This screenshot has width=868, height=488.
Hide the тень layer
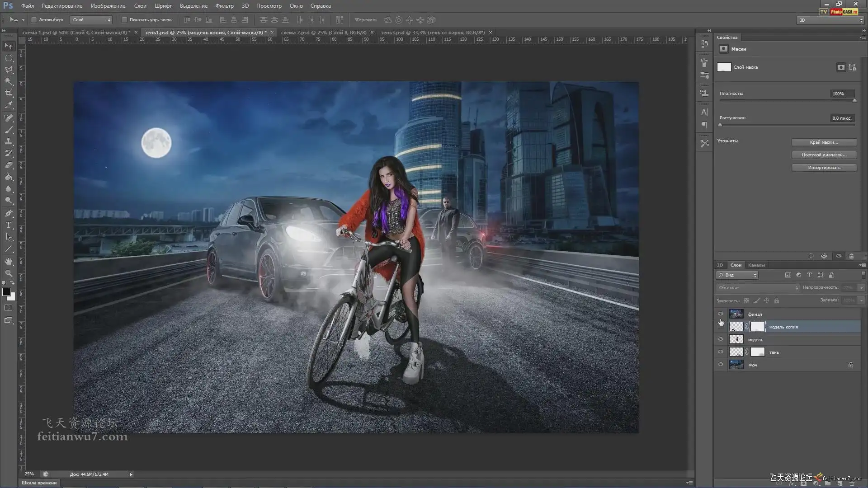pos(721,352)
